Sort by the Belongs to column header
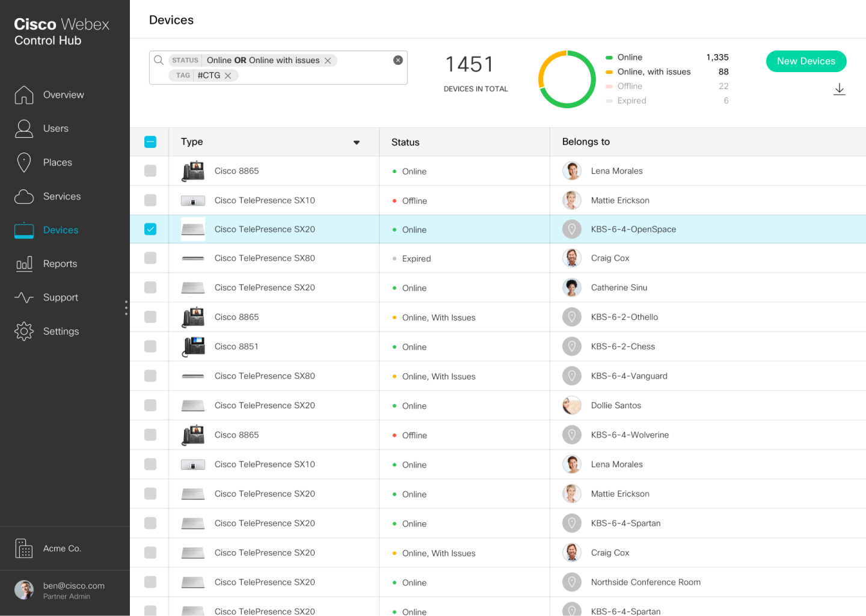The height and width of the screenshot is (616, 866). pyautogui.click(x=586, y=142)
